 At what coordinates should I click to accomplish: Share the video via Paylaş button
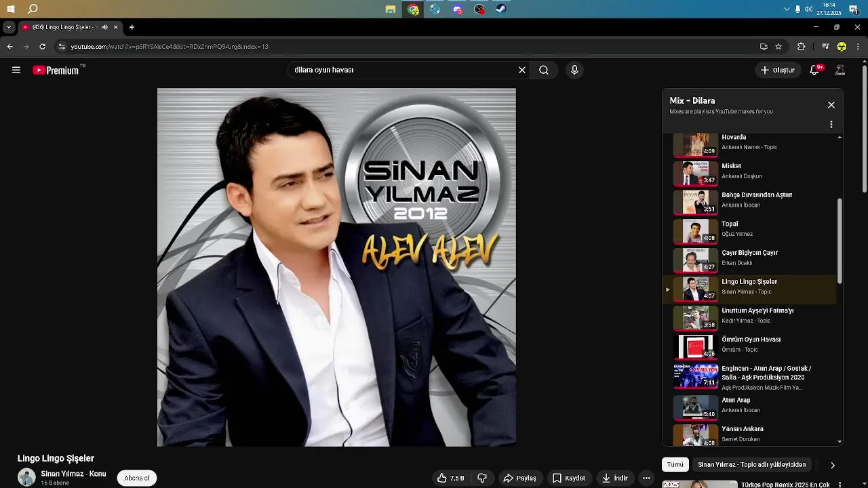coord(519,478)
